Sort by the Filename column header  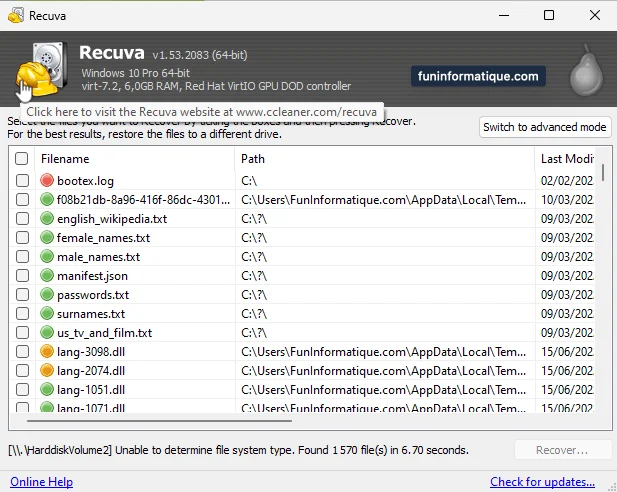click(x=135, y=159)
